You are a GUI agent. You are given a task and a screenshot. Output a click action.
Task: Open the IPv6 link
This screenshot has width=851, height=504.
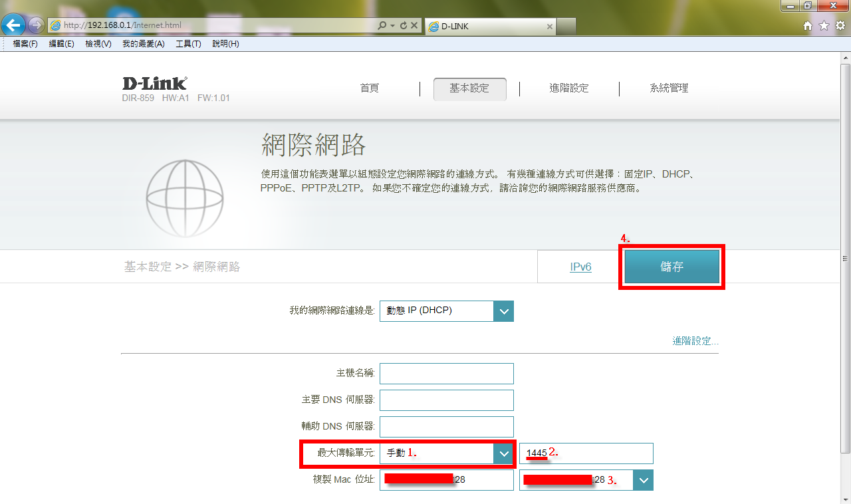[580, 267]
